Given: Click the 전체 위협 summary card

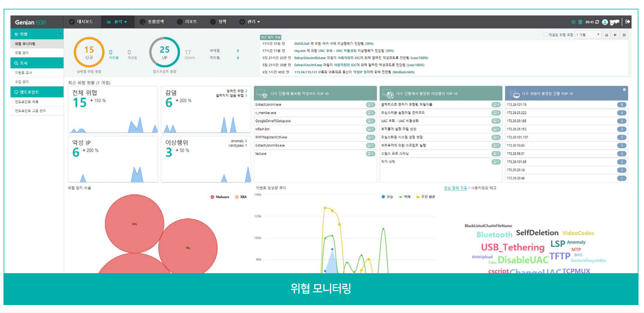Looking at the screenshot, I should click(x=113, y=109).
